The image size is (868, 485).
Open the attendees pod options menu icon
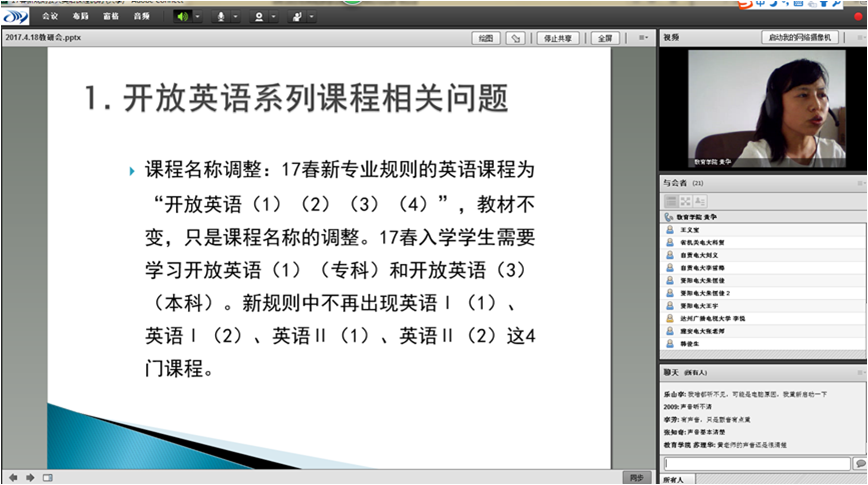(861, 183)
